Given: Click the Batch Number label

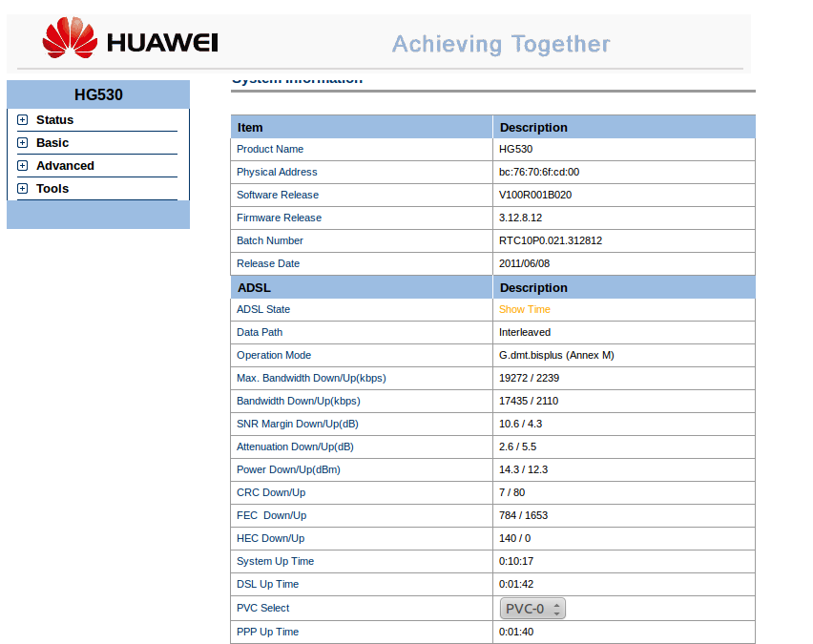Looking at the screenshot, I should click(x=270, y=240).
